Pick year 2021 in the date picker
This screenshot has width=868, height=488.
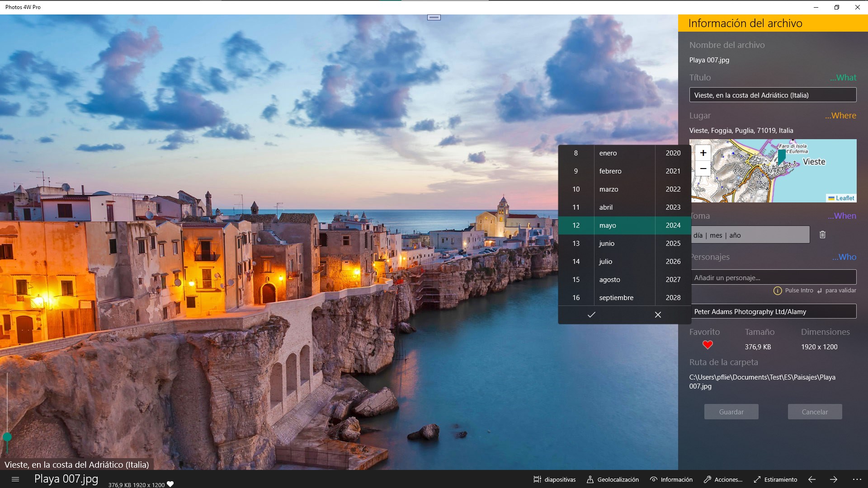pyautogui.click(x=673, y=171)
